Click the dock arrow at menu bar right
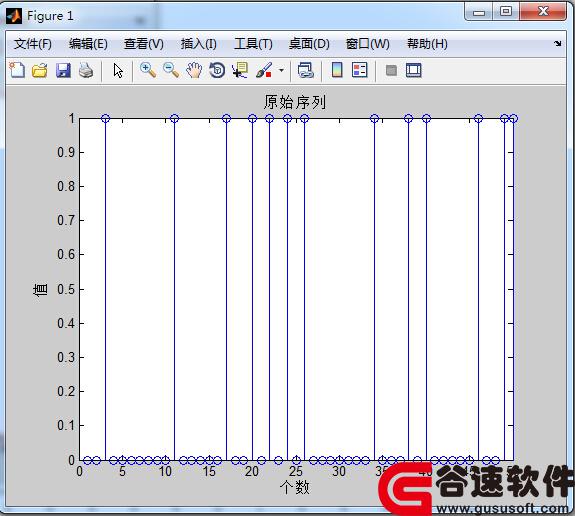This screenshot has height=516, width=575. pos(558,44)
